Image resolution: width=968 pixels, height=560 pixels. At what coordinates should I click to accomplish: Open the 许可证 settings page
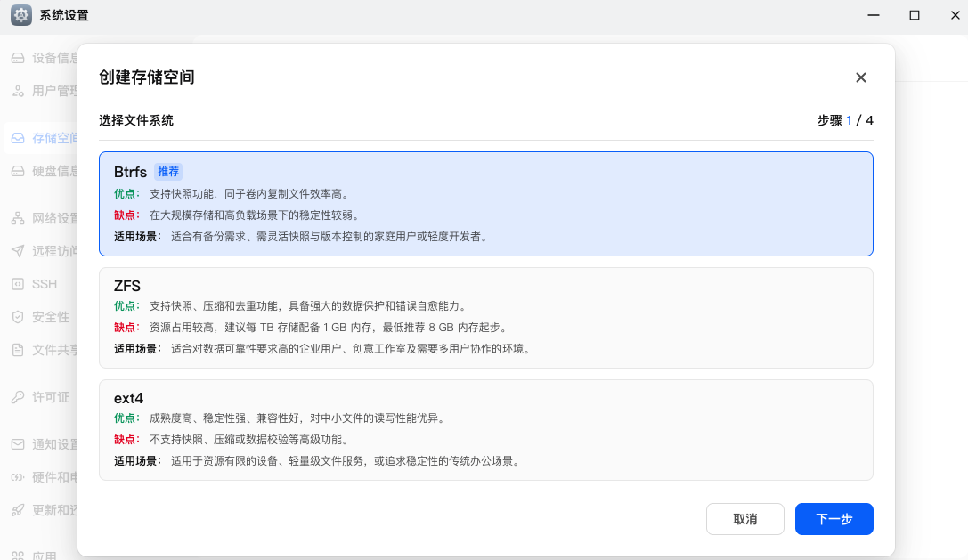tap(20, 397)
